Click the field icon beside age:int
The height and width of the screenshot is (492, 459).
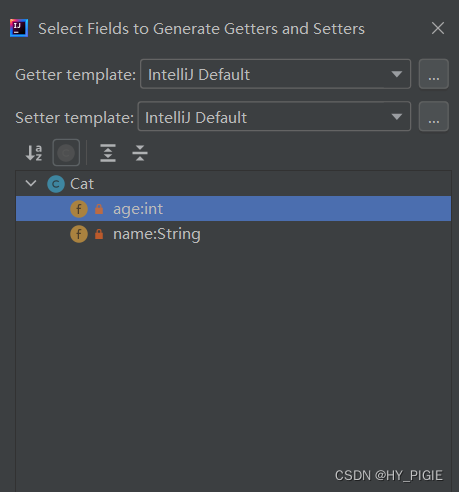79,209
